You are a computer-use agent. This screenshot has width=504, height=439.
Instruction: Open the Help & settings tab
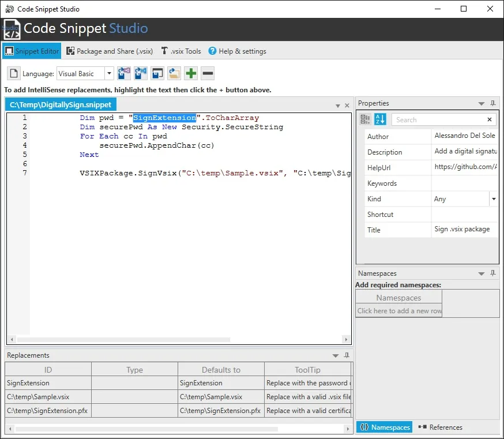tap(237, 51)
